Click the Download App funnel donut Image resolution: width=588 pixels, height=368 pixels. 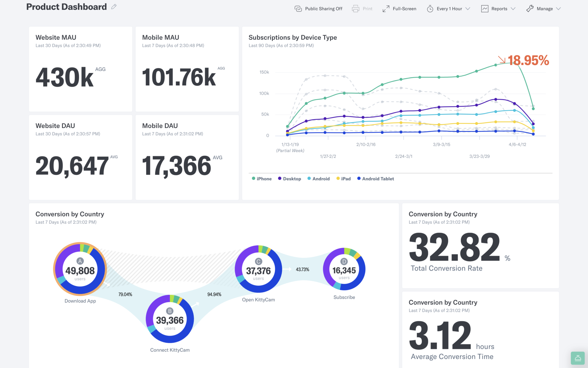pyautogui.click(x=80, y=269)
